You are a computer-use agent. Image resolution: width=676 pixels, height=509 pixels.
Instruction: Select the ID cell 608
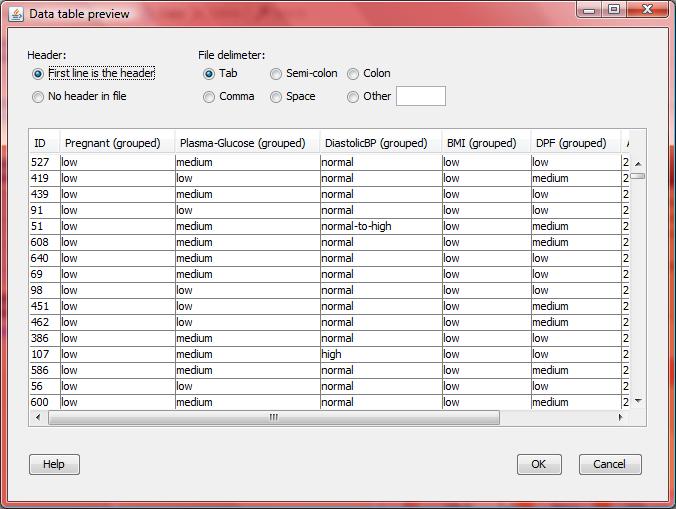coord(45,242)
